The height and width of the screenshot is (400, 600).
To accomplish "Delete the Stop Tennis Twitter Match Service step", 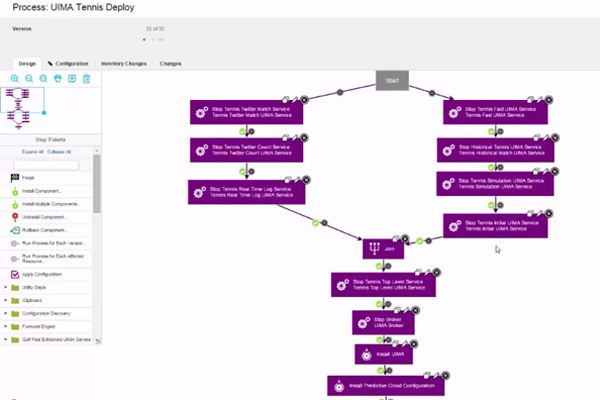I will tap(304, 100).
